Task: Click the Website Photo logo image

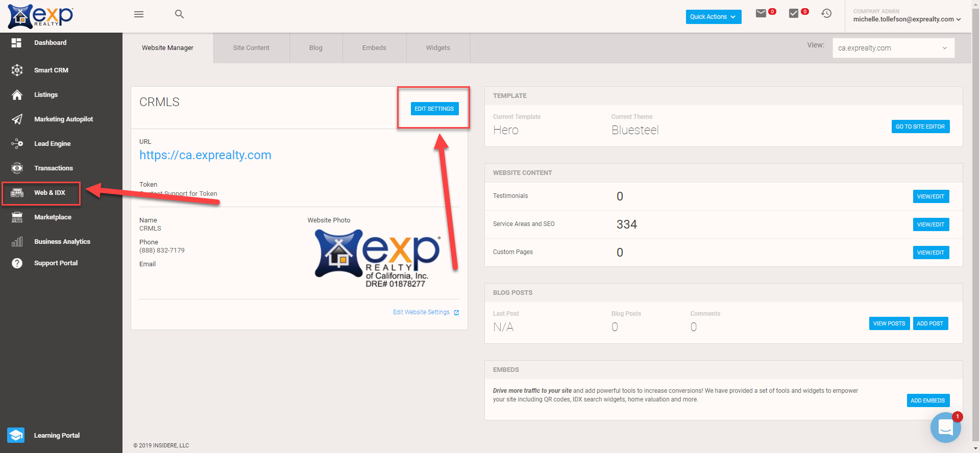Action: pos(378,259)
